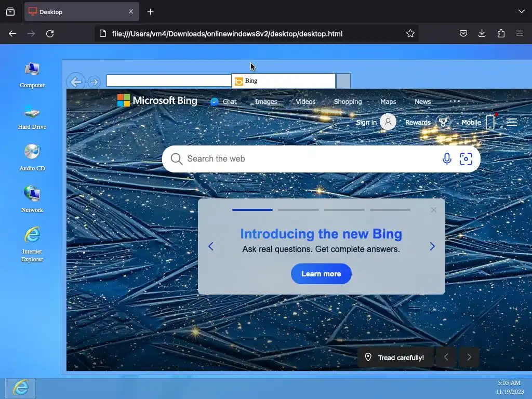Click the taskbar clock and date

[x=510, y=387]
